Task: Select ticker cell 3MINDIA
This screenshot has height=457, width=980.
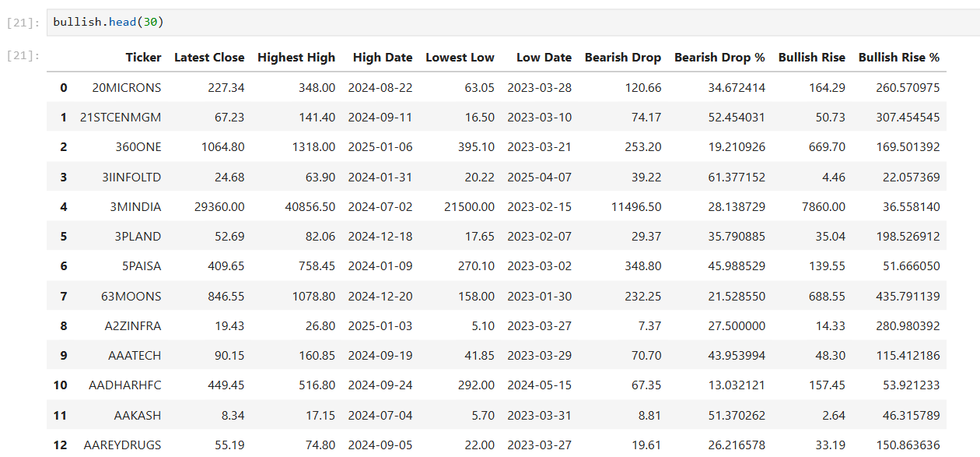Action: (135, 207)
